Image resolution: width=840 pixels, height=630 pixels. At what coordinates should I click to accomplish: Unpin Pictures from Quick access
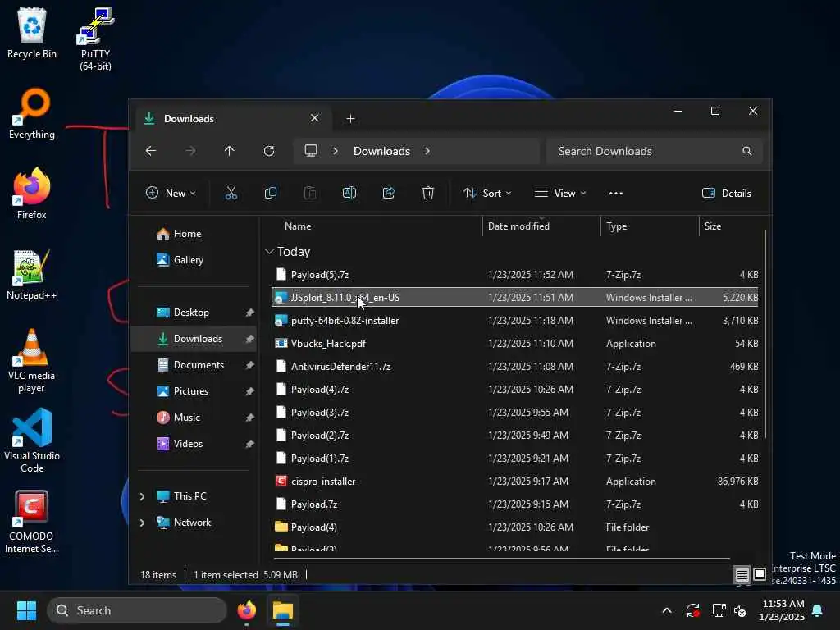tap(249, 391)
